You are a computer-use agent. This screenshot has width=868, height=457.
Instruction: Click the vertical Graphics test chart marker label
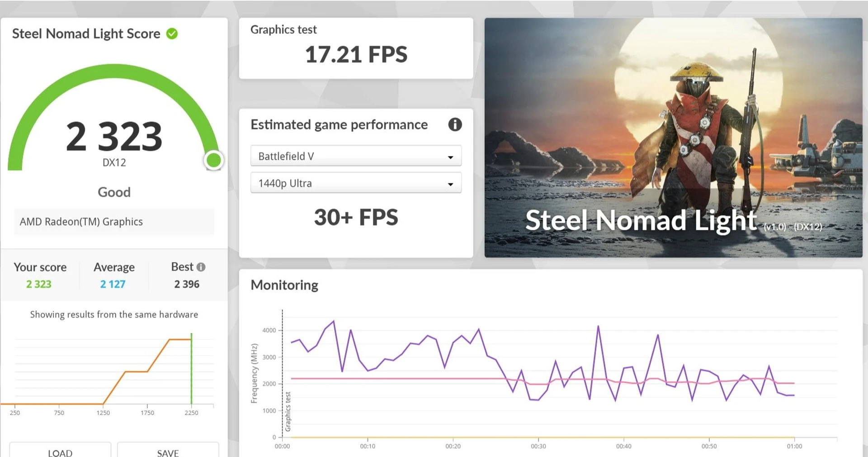point(288,412)
